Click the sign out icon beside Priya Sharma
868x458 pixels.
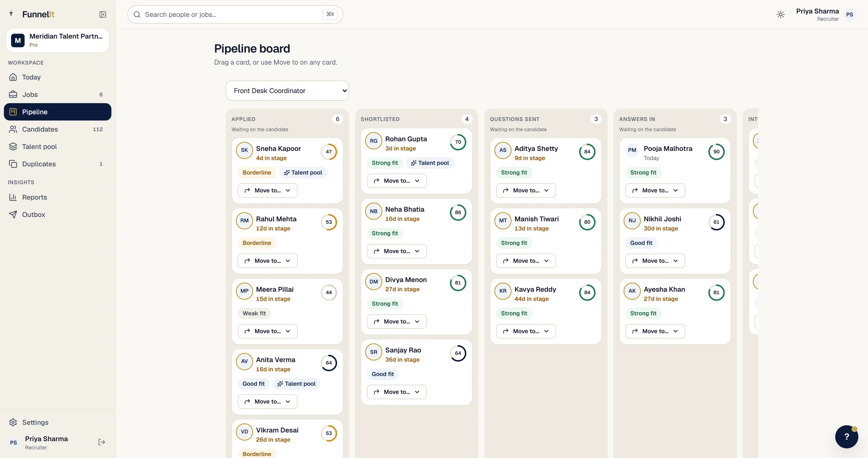coord(101,442)
